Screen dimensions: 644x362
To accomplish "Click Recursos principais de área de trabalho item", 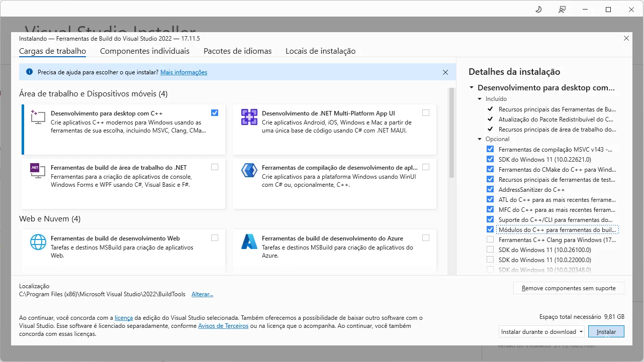I will (557, 129).
